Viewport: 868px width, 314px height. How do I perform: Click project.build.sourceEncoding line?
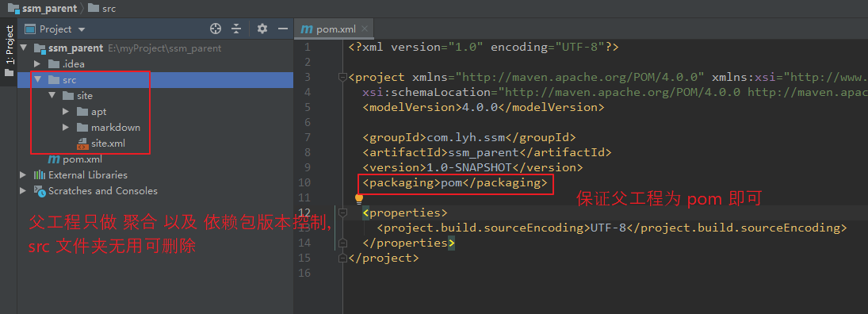pyautogui.click(x=612, y=228)
